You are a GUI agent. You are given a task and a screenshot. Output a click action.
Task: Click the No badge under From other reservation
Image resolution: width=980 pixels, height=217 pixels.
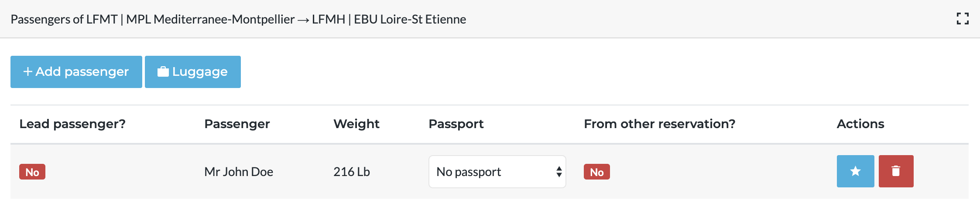(596, 172)
